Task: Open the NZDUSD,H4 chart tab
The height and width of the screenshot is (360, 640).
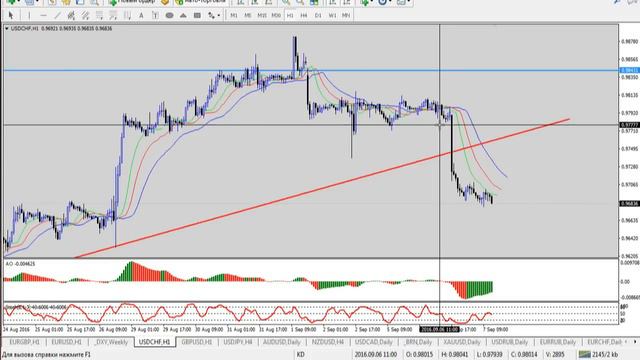Action: click(x=328, y=342)
